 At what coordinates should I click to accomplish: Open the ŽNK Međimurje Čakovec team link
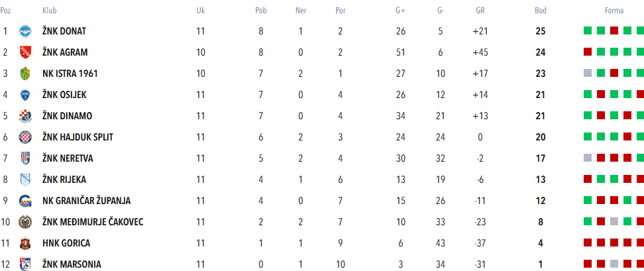pos(93,222)
